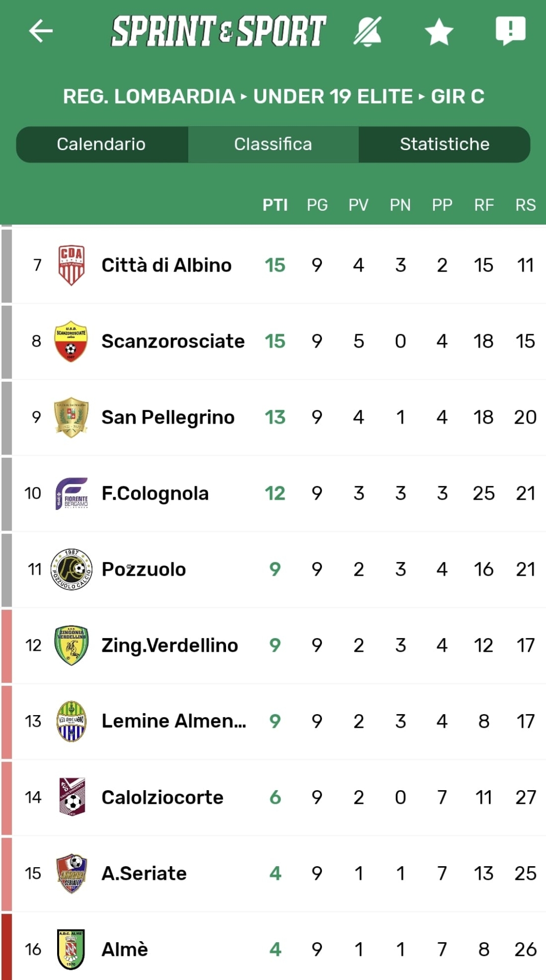Tap the Calolziocorte team name
Image resolution: width=546 pixels, height=980 pixels.
(x=162, y=797)
